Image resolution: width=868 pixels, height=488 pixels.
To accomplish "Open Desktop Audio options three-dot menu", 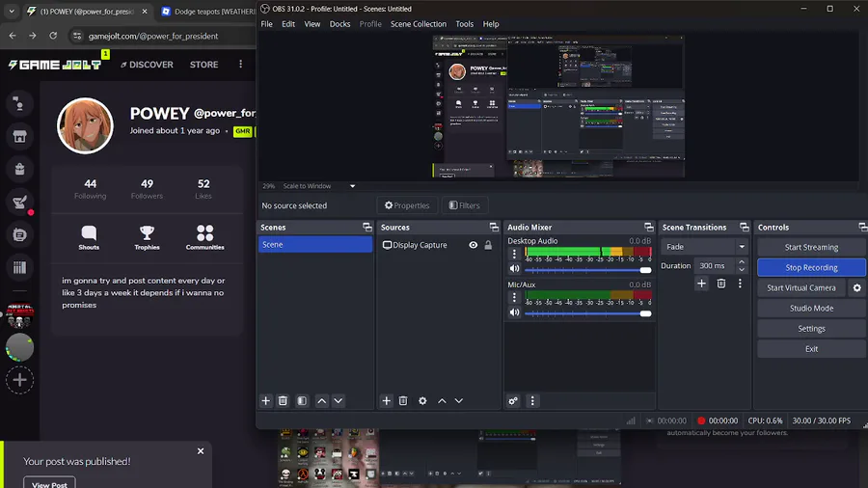I will click(514, 254).
